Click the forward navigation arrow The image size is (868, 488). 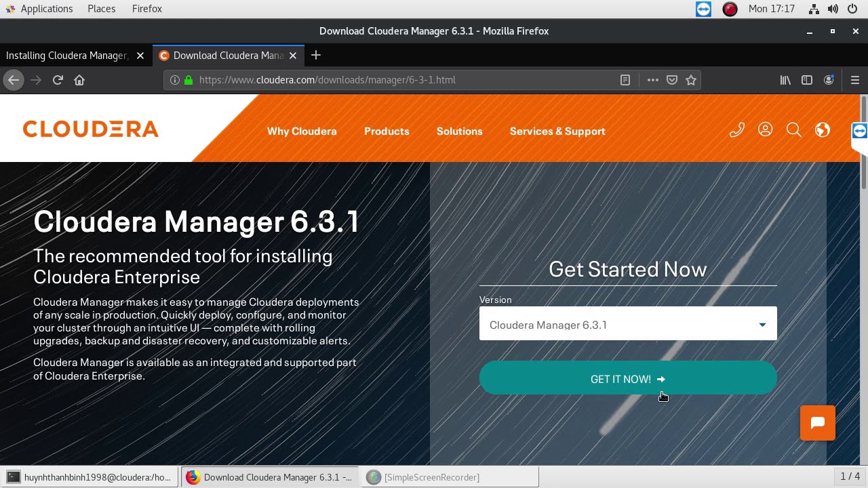(36, 80)
